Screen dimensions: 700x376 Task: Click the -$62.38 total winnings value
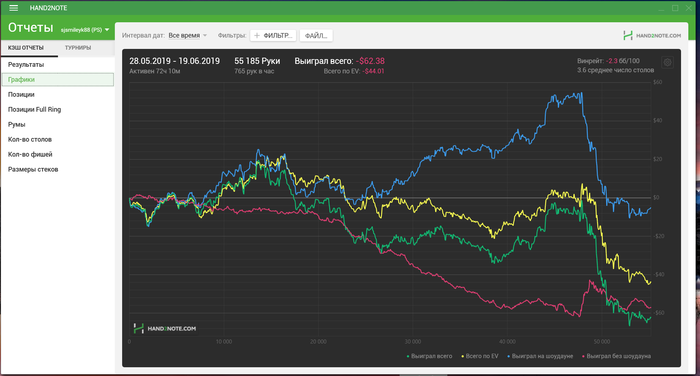(x=370, y=61)
